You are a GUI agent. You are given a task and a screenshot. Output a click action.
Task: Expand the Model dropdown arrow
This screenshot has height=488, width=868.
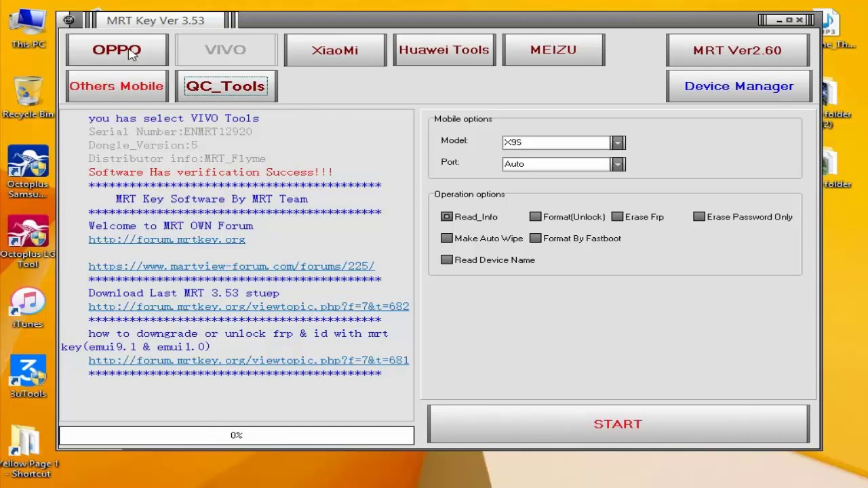pos(617,142)
